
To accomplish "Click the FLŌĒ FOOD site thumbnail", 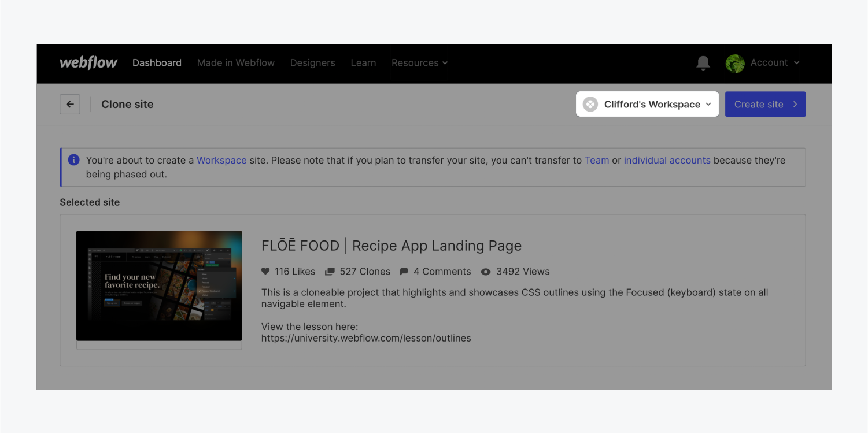I will point(159,285).
